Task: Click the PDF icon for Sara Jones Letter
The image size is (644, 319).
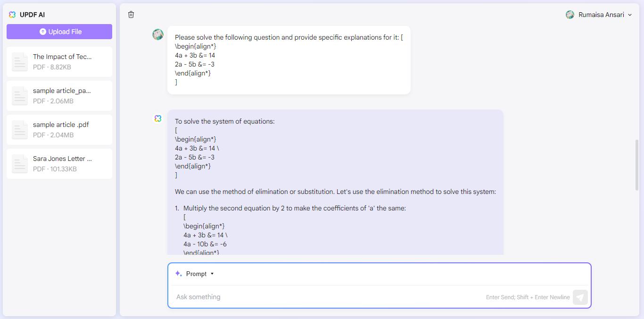Action: pyautogui.click(x=20, y=164)
